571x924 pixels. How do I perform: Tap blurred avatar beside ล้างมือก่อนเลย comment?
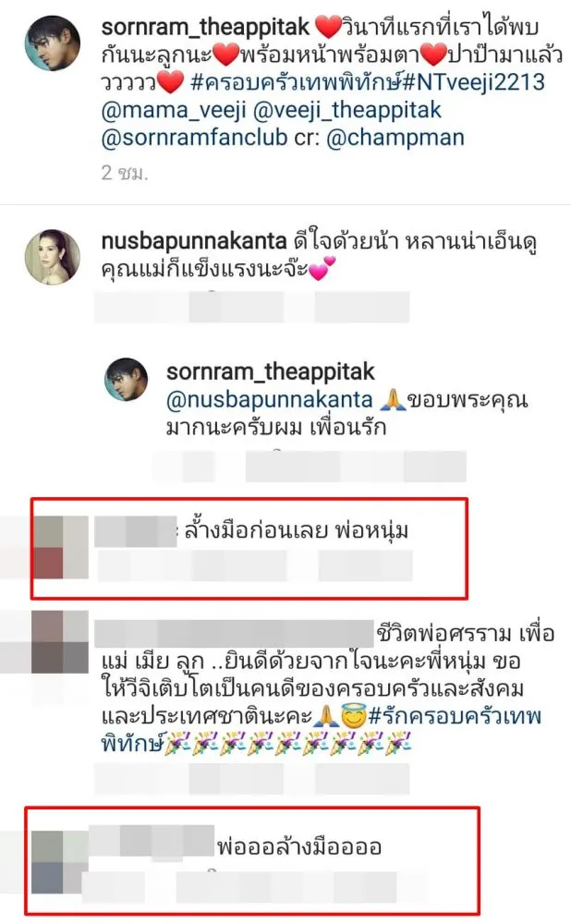(62, 547)
